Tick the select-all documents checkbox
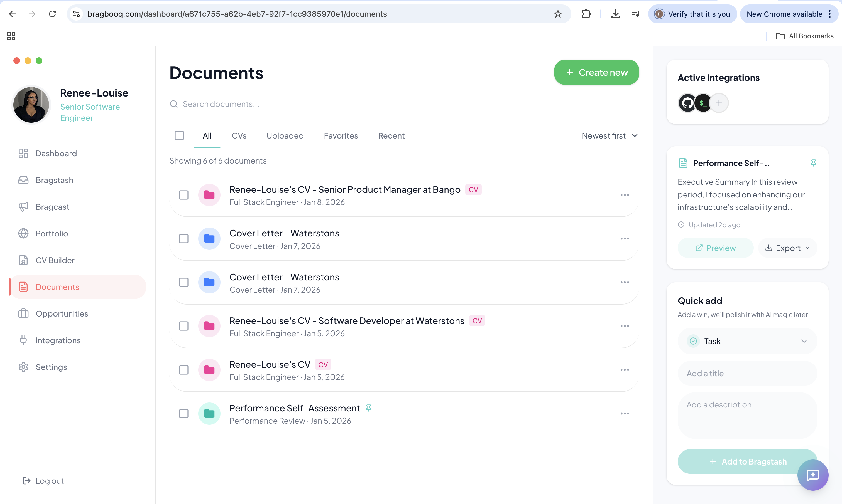Viewport: 842px width, 504px height. [179, 135]
